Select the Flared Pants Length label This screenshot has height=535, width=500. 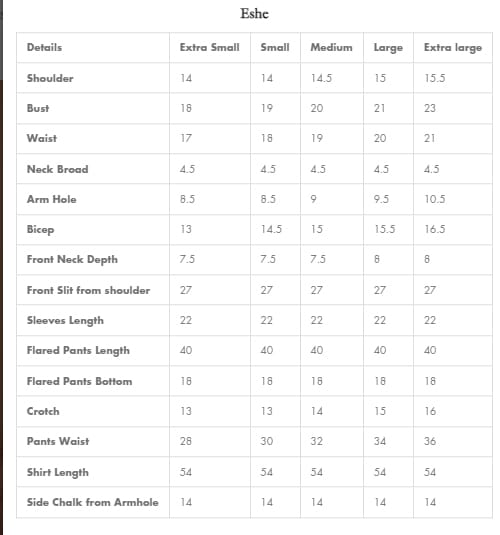78,351
